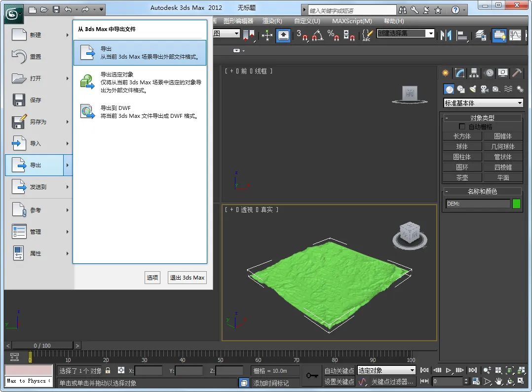This screenshot has width=532, height=392.
Task: Select the Geometry category sphere icon
Action: click(449, 89)
